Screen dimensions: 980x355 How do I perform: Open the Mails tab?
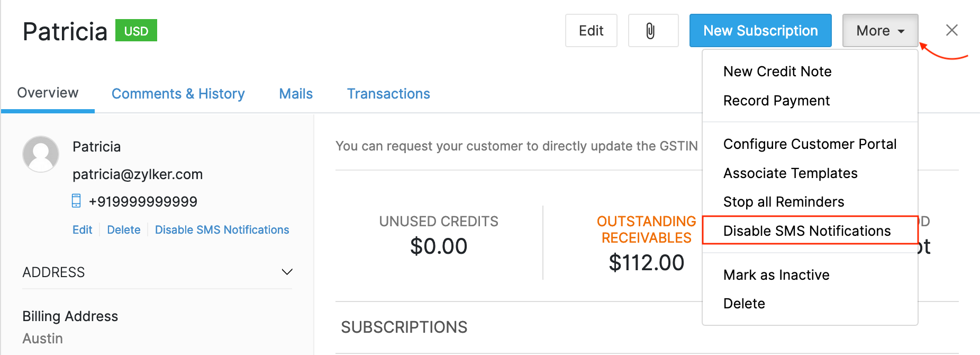point(295,93)
